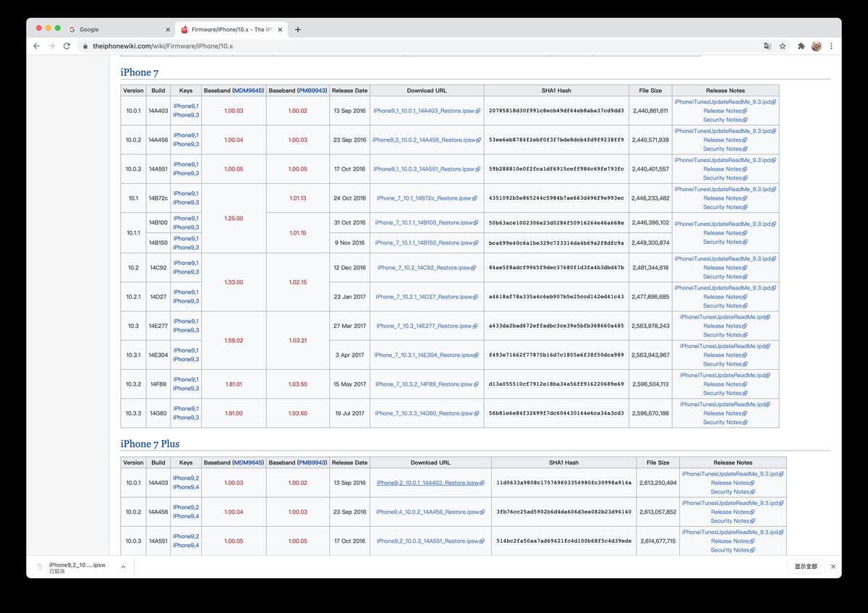Bookmark this page with the star icon
The image size is (868, 613).
click(783, 46)
